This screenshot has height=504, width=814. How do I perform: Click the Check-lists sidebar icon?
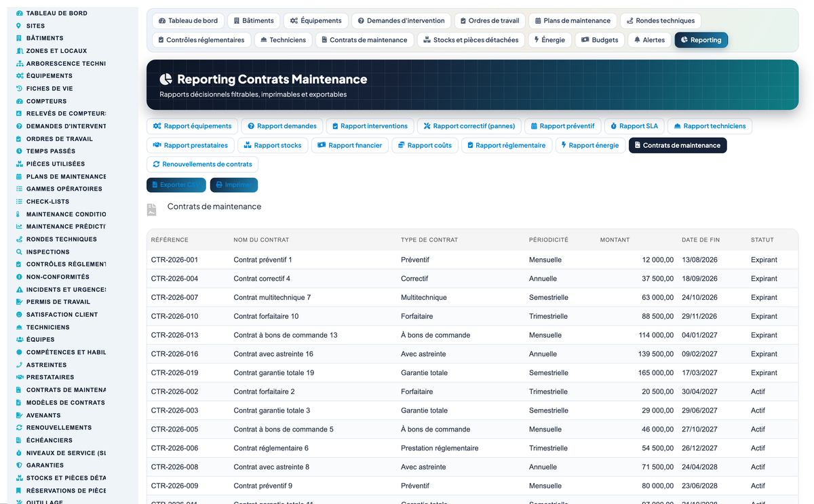tap(19, 201)
